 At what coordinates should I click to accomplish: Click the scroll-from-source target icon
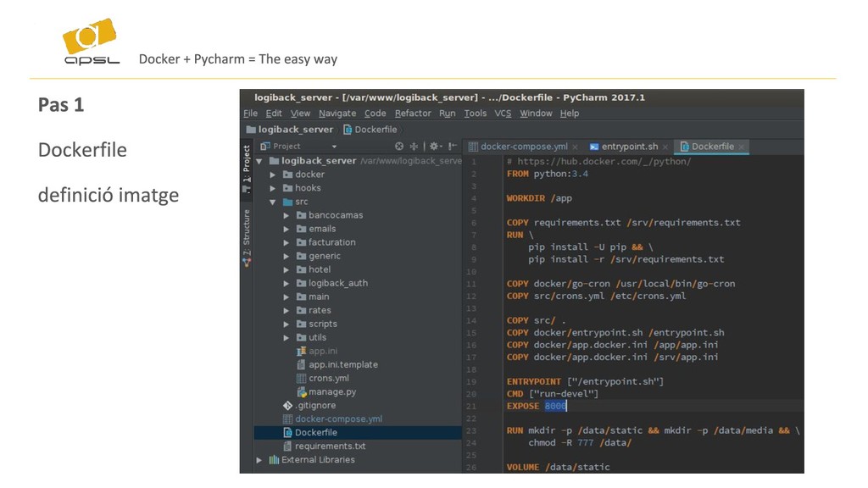coord(399,146)
